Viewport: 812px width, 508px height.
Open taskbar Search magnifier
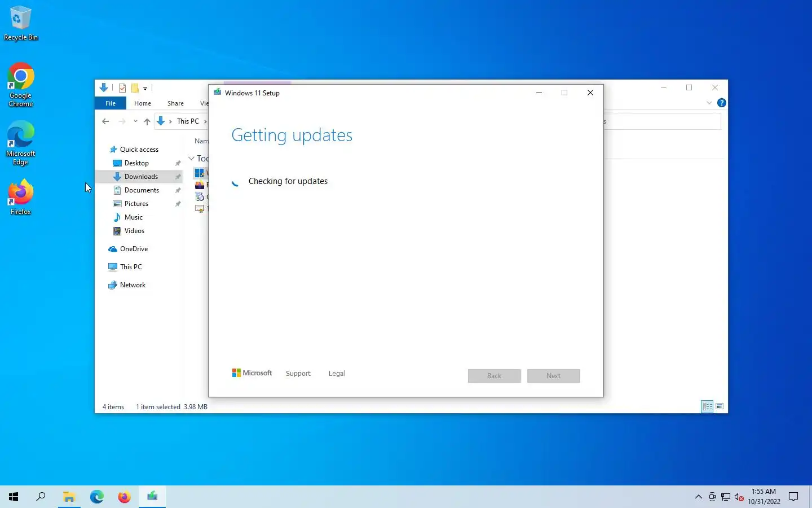(x=41, y=497)
